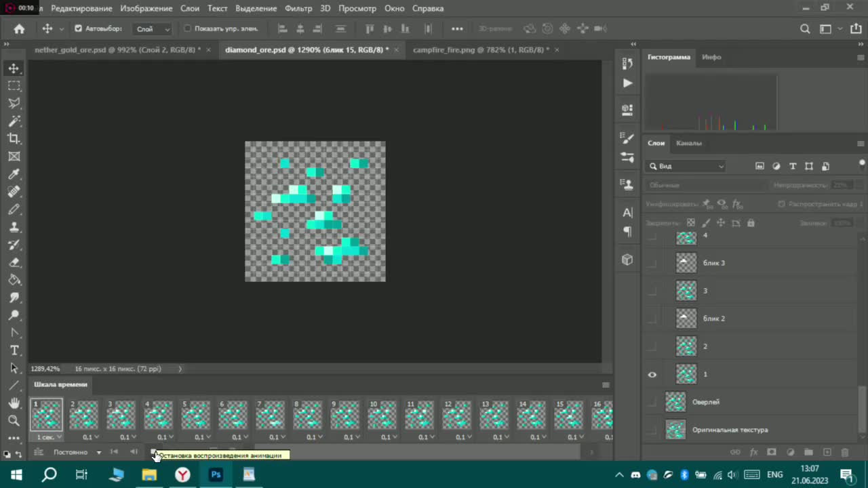868x488 pixels.
Task: Click the Home button in options bar
Action: tap(19, 29)
